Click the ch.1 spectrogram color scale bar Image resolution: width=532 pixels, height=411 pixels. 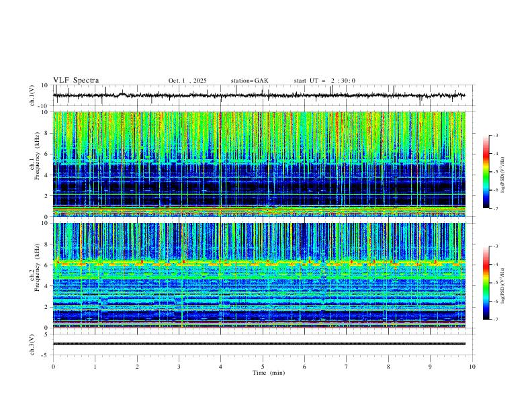pyautogui.click(x=486, y=172)
